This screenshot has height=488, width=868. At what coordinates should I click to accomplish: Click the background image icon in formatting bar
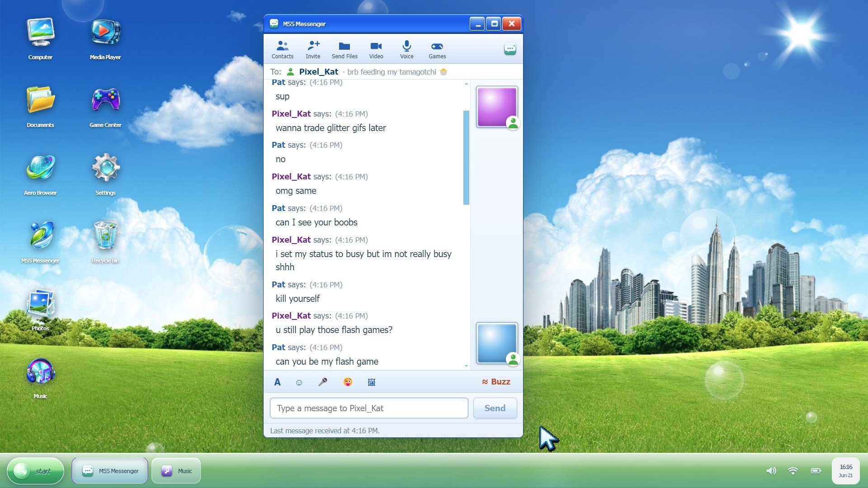tap(372, 383)
